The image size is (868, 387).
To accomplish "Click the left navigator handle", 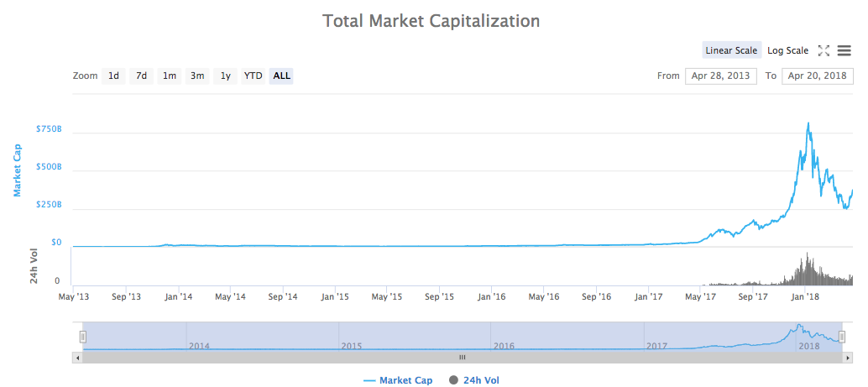I will coord(83,337).
